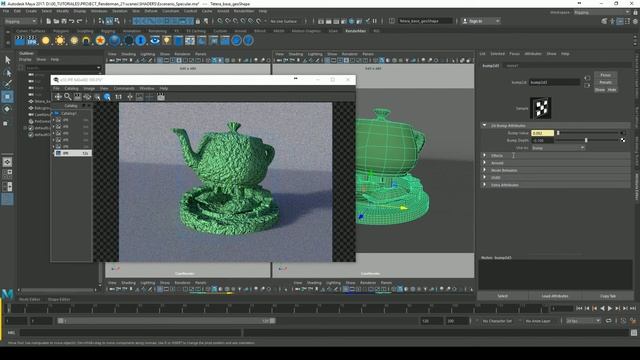Open Attributes menu in Attribute Editor
This screenshot has width=640, height=360.
point(533,53)
